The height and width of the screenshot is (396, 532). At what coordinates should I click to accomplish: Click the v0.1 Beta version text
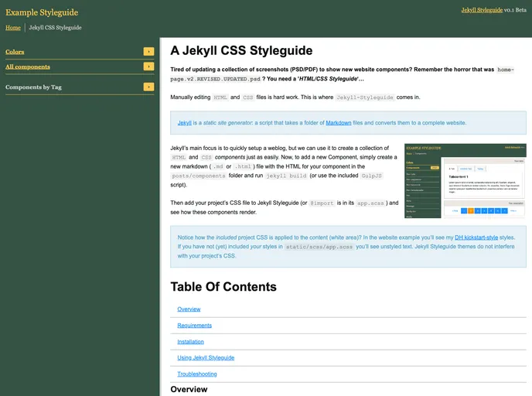(515, 10)
